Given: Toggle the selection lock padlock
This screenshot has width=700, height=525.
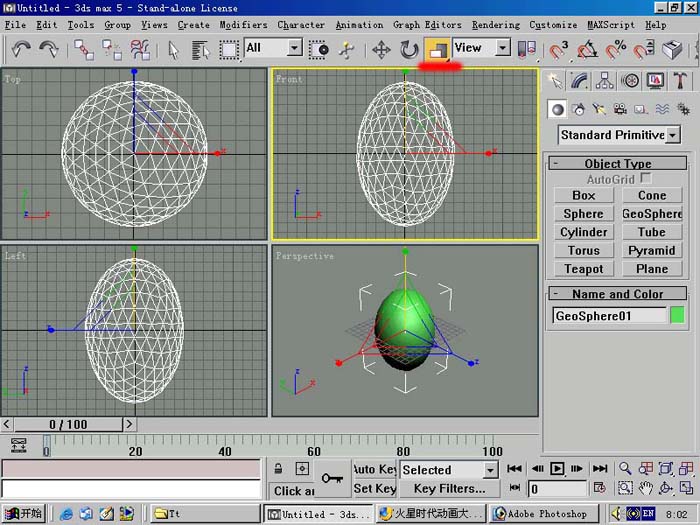Looking at the screenshot, I should (x=278, y=469).
